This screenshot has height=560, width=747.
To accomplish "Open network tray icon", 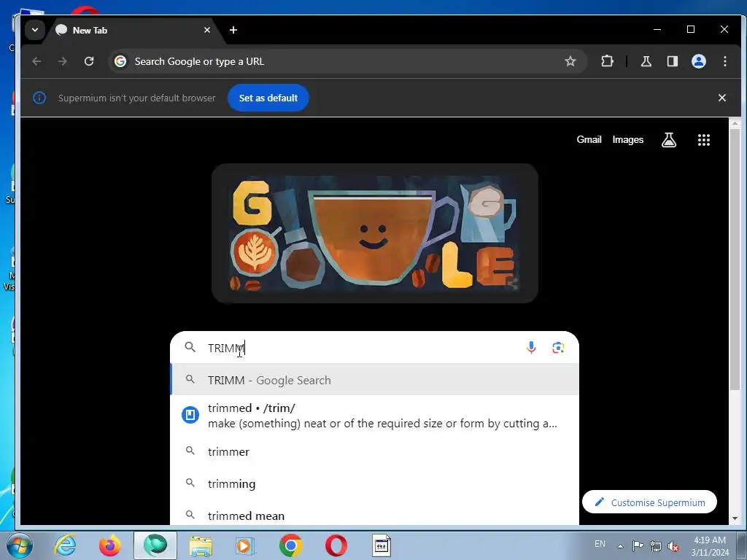I will (656, 546).
